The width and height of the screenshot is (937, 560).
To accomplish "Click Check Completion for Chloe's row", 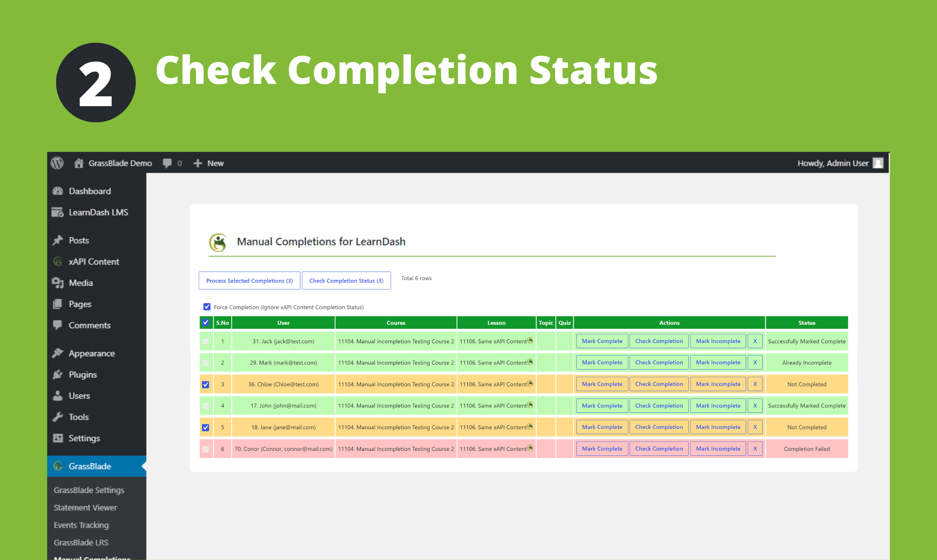I will pyautogui.click(x=659, y=384).
